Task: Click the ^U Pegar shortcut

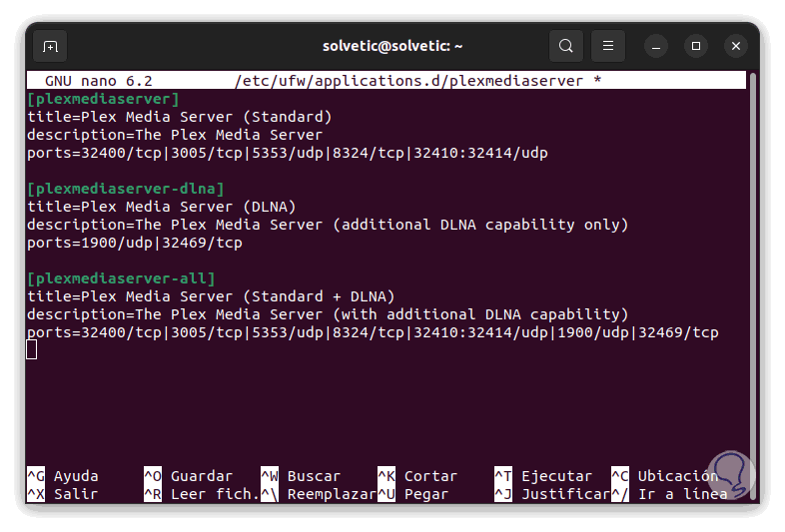Action: coord(413,493)
